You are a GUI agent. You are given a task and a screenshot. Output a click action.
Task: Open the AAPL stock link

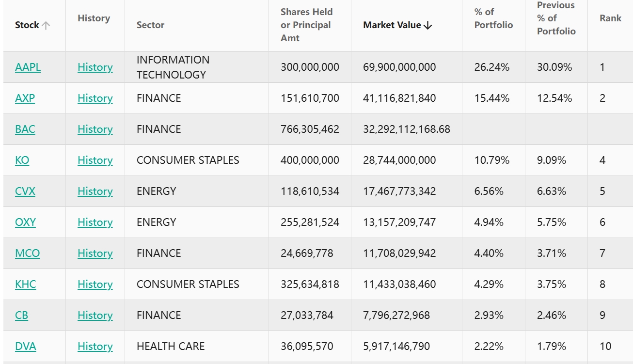pos(28,67)
